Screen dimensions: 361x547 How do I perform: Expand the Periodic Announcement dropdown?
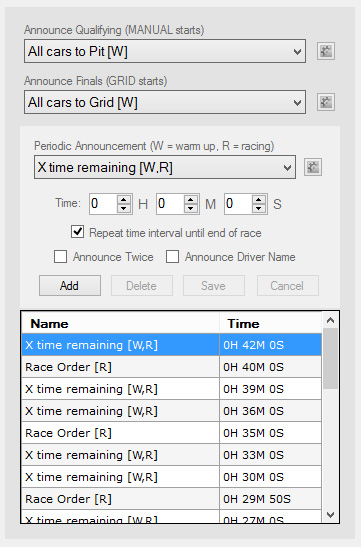coord(287,167)
